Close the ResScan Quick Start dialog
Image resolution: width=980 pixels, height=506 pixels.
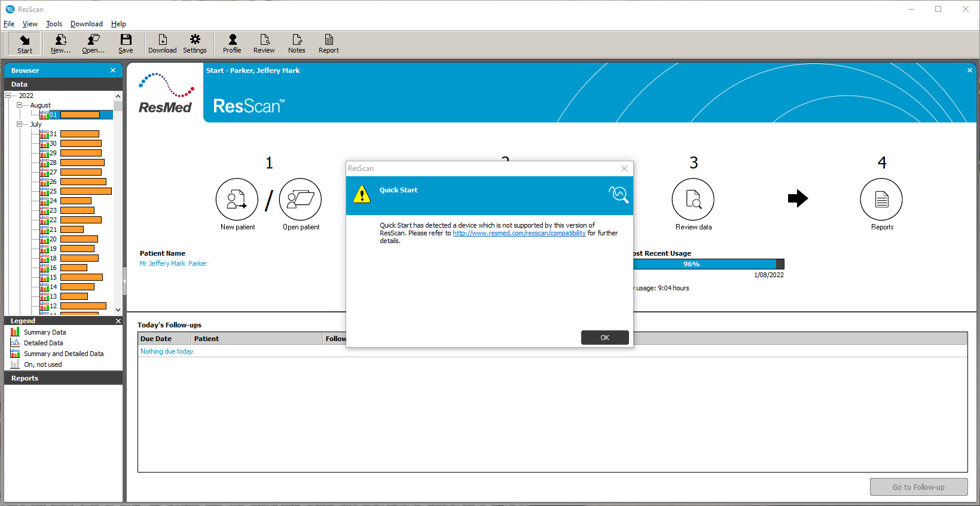624,168
